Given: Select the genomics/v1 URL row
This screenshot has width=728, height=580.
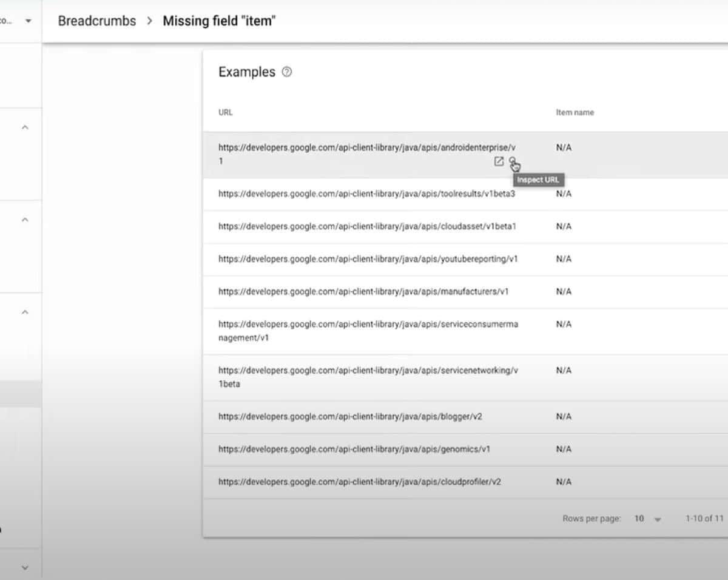Looking at the screenshot, I should point(354,450).
